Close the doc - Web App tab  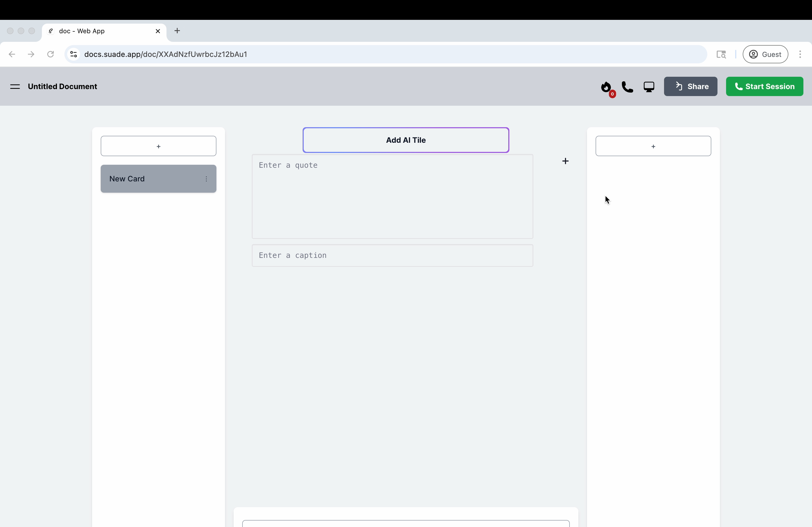[158, 31]
